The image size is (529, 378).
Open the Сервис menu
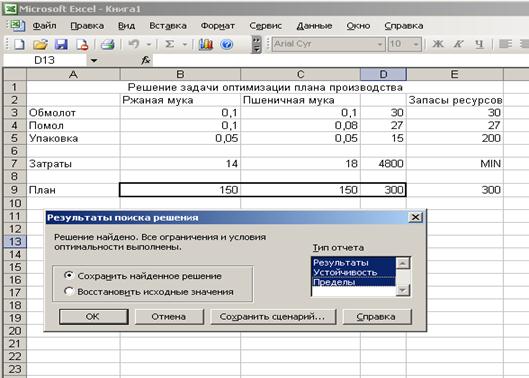[x=266, y=26]
